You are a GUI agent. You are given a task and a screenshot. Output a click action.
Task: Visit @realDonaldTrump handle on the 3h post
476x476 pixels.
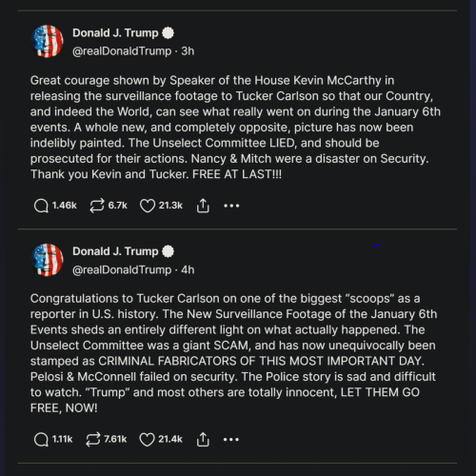[122, 51]
